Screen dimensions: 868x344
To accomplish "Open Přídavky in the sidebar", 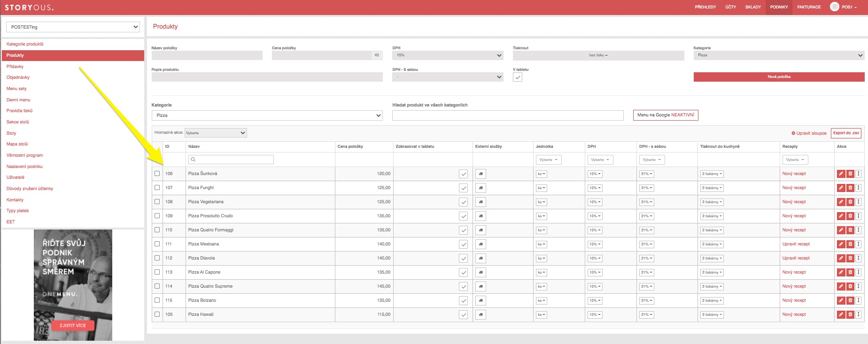I will (15, 67).
